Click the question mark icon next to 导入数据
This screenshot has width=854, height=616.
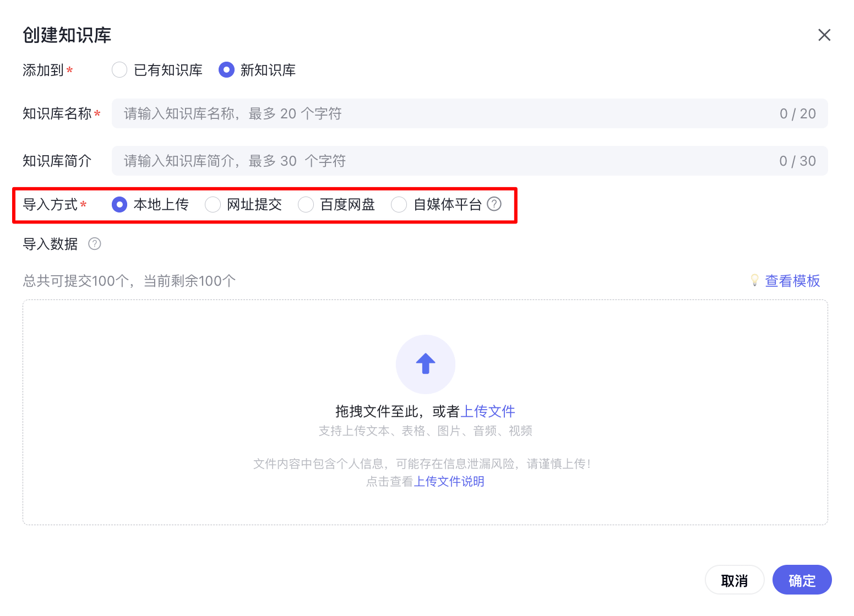click(94, 244)
